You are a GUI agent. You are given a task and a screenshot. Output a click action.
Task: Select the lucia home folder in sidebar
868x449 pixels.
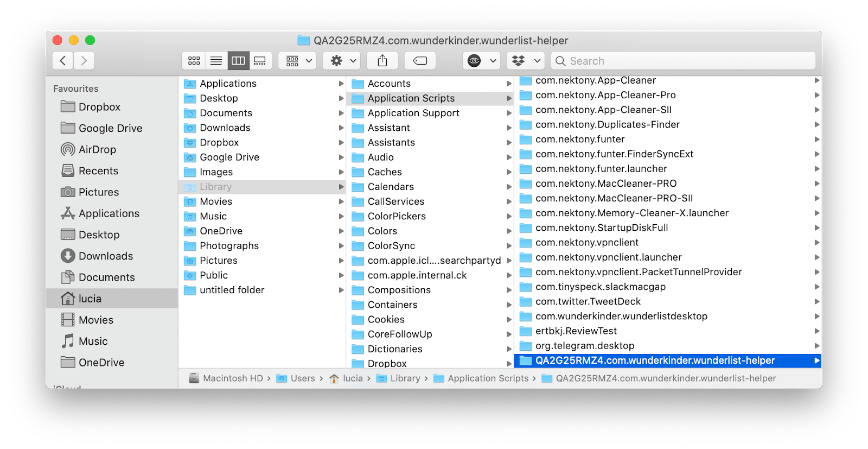point(112,299)
